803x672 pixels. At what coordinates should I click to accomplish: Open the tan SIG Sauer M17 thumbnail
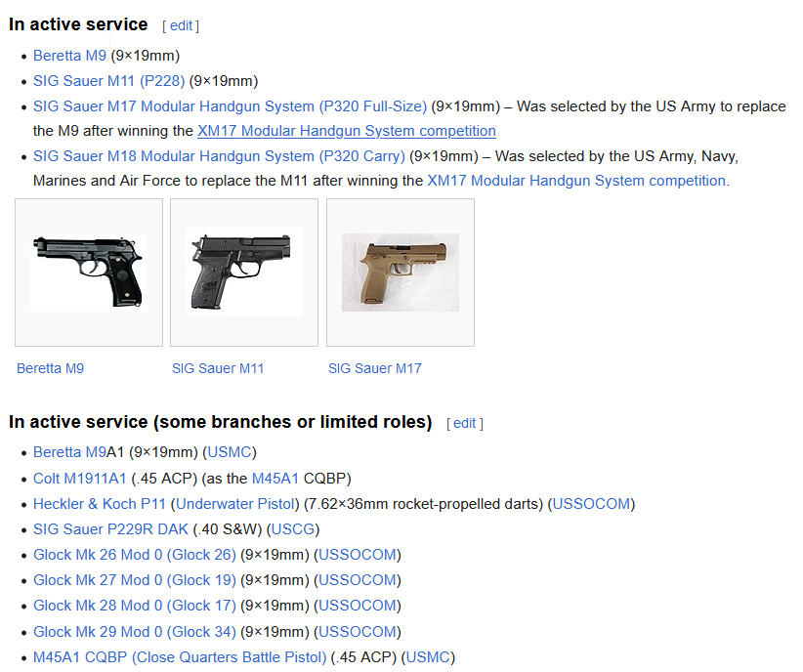tap(401, 273)
